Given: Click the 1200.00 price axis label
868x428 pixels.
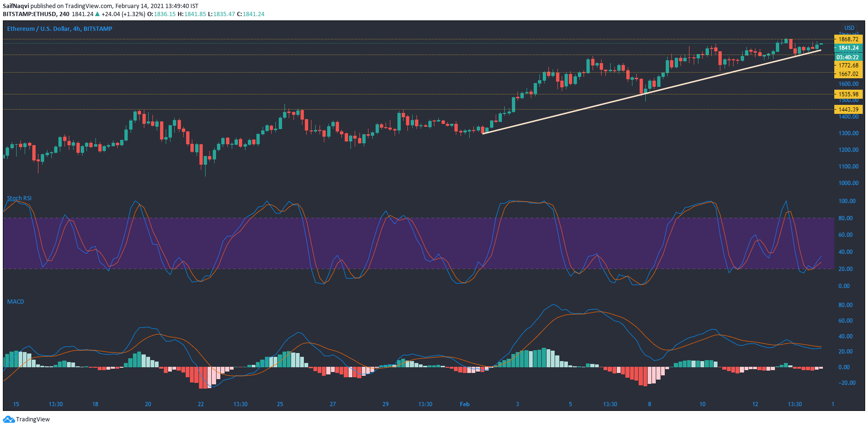Looking at the screenshot, I should [849, 150].
